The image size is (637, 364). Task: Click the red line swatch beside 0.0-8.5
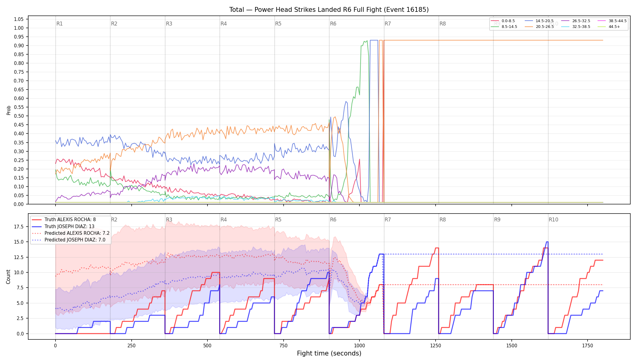coord(495,21)
